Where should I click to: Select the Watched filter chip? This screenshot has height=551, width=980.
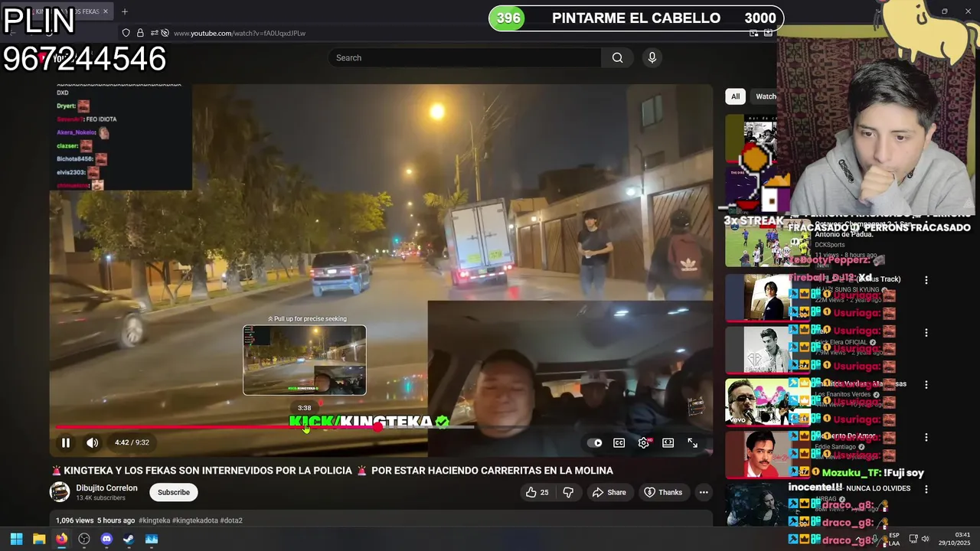tap(766, 96)
